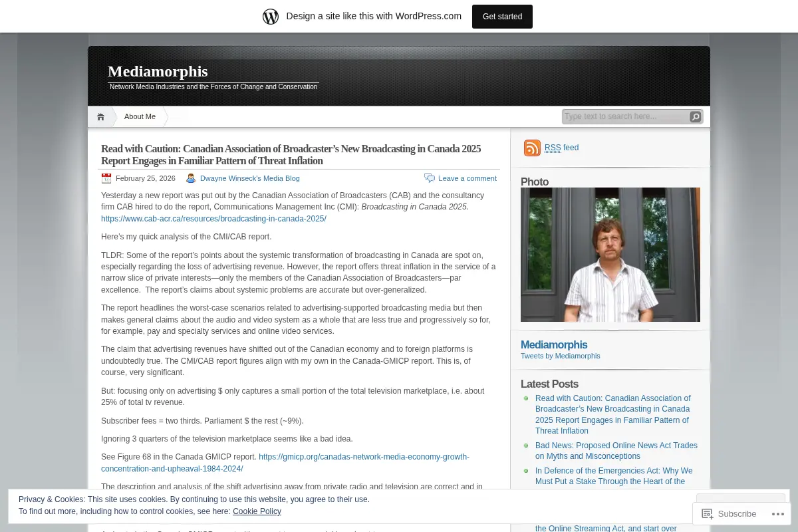Open latest post Read with Caution in sidebar
Screen dimensions: 798x532
613,414
